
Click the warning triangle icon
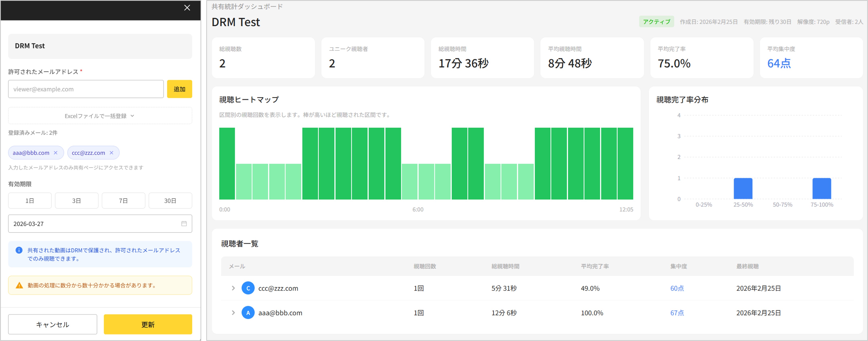click(x=19, y=286)
